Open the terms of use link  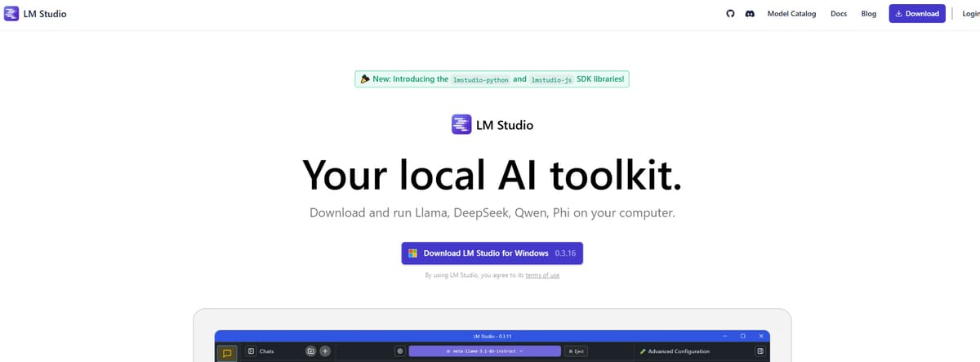[x=542, y=275]
